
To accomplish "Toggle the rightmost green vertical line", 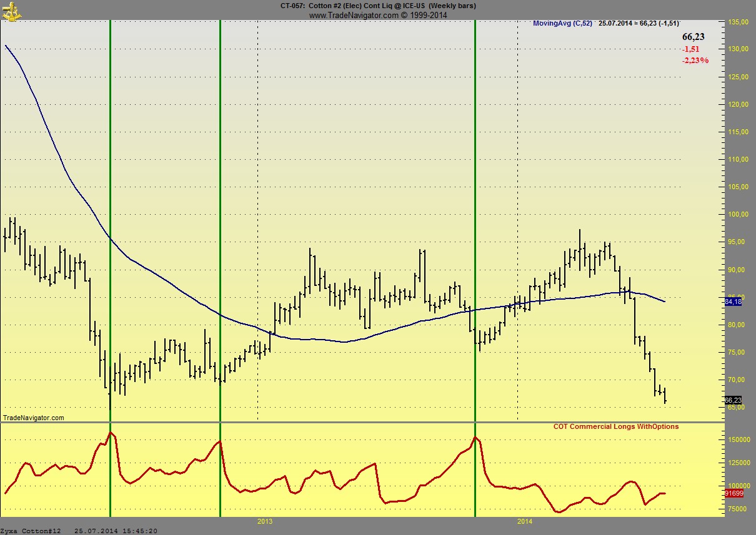I will click(475, 250).
